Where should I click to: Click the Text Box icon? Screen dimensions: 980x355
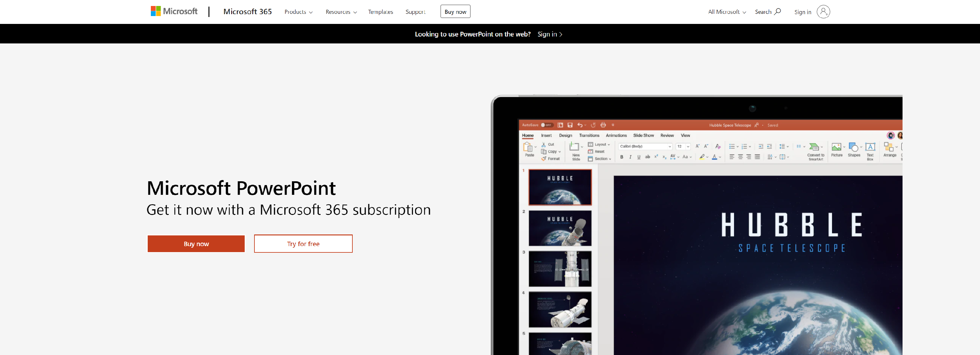870,147
